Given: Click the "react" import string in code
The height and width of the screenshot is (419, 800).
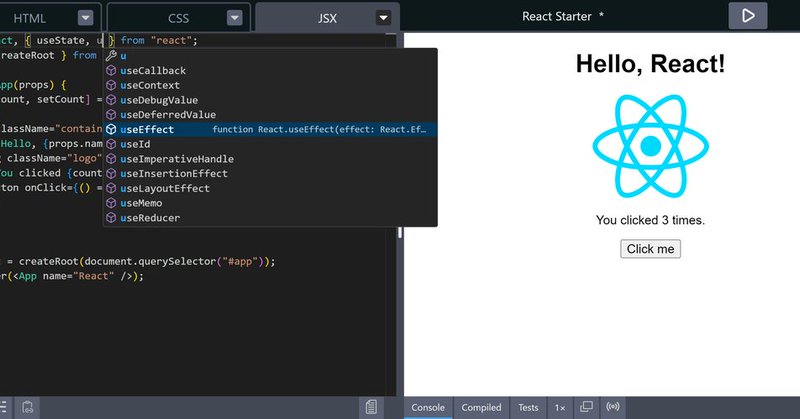Looking at the screenshot, I should click(x=171, y=40).
